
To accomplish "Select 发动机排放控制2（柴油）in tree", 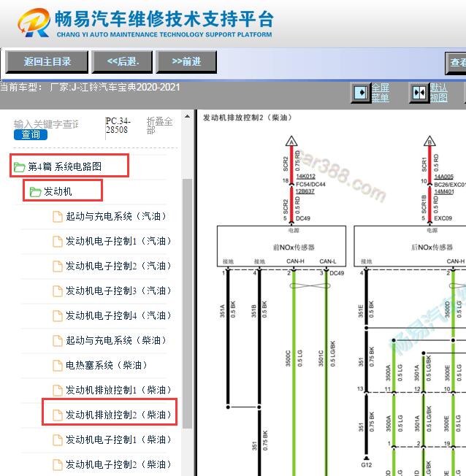I will click(x=118, y=415).
